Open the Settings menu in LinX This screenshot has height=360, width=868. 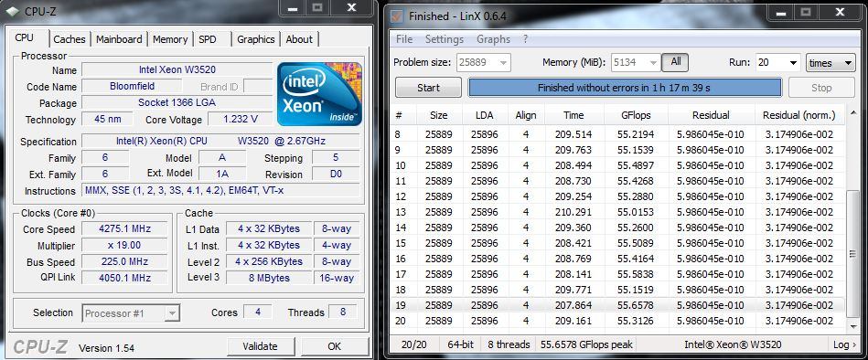[x=444, y=39]
